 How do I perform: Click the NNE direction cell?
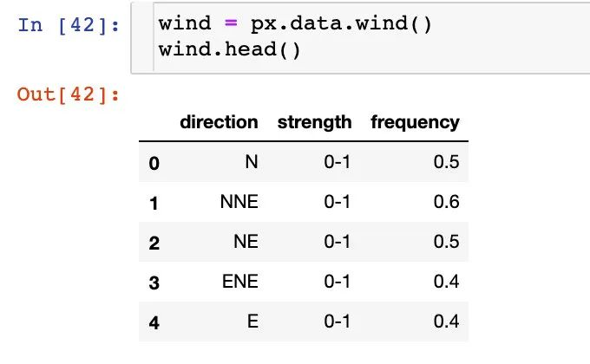239,202
